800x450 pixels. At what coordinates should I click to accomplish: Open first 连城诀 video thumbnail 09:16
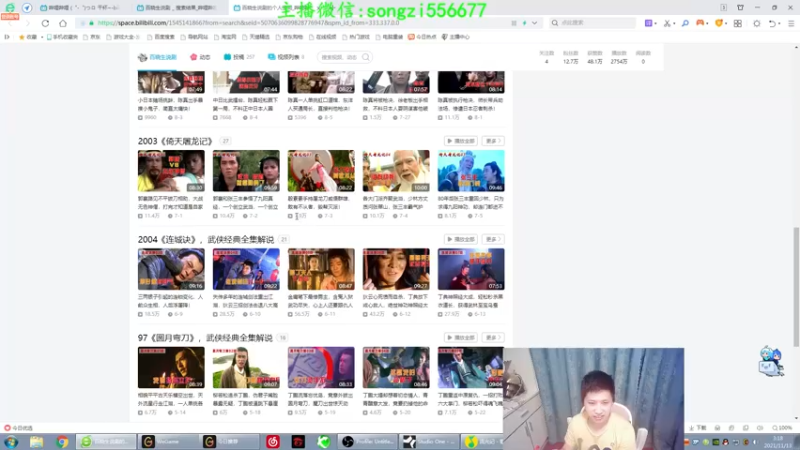point(171,269)
